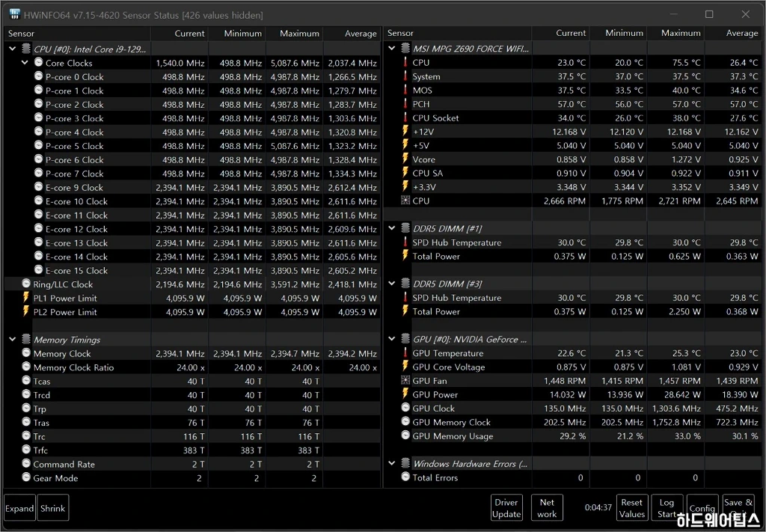Click the thermometer icon of motherboard CPU temperature

pos(405,62)
